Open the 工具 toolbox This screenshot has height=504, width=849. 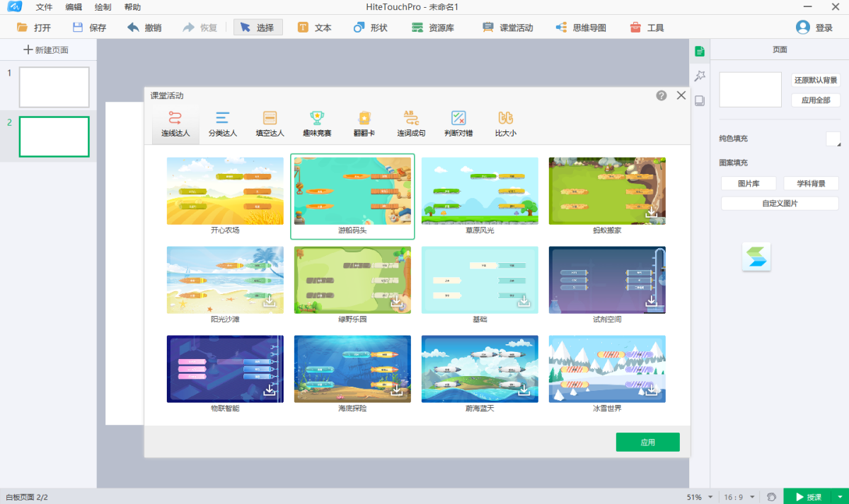coord(647,28)
